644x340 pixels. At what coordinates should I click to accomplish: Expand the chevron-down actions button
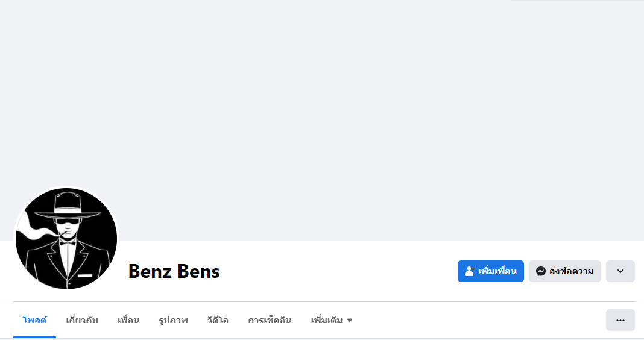tap(620, 271)
